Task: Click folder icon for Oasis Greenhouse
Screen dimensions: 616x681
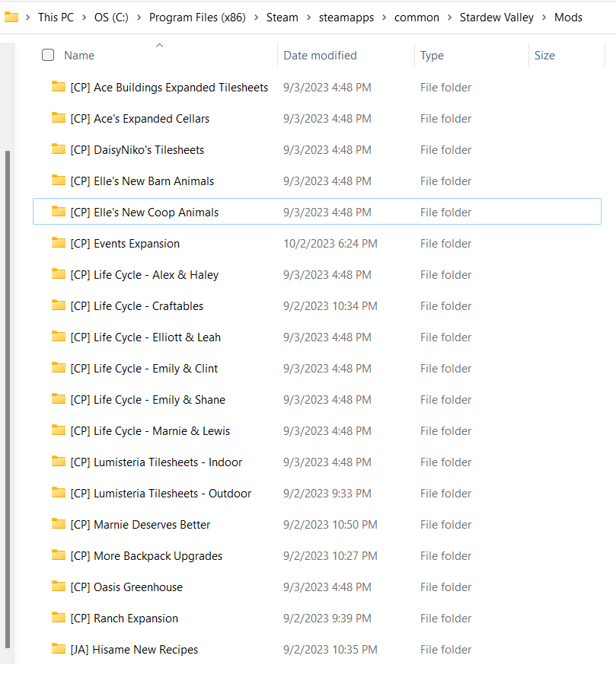Action: 59,587
